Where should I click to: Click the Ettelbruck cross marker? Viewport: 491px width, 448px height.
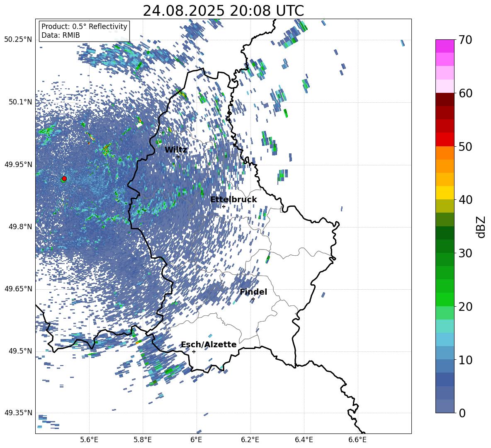[x=224, y=206]
